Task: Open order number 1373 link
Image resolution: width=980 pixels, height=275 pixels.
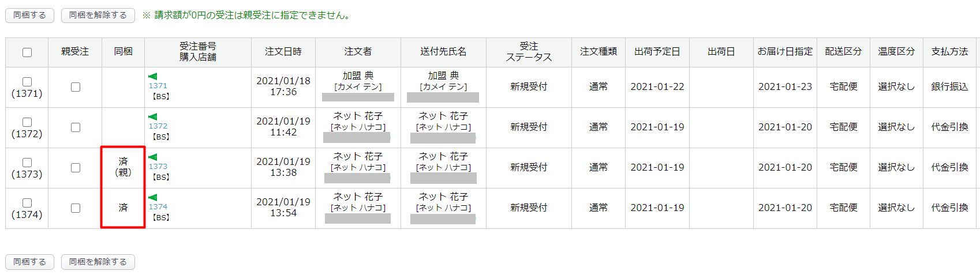Action: 158,167
